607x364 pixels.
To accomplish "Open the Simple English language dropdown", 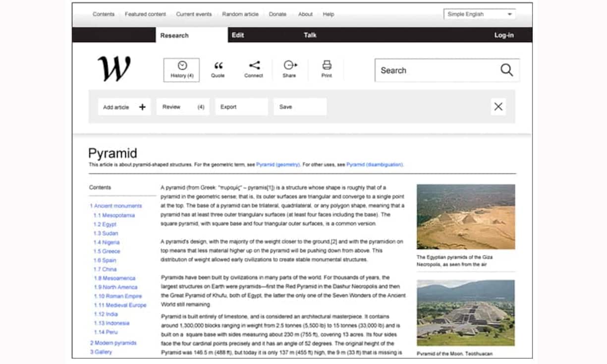I will 479,14.
